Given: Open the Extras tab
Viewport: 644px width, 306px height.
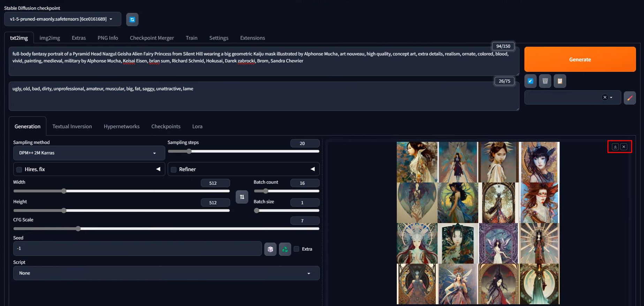Looking at the screenshot, I should click(x=79, y=38).
